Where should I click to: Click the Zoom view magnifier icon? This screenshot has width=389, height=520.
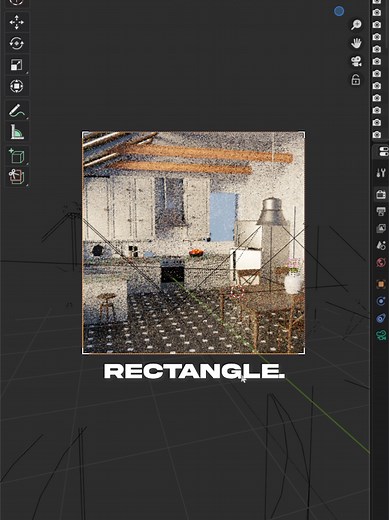(x=356, y=25)
